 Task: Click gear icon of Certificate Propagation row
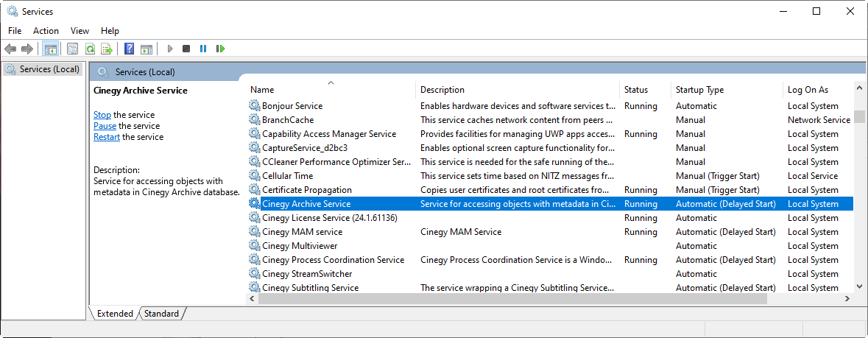tap(254, 189)
